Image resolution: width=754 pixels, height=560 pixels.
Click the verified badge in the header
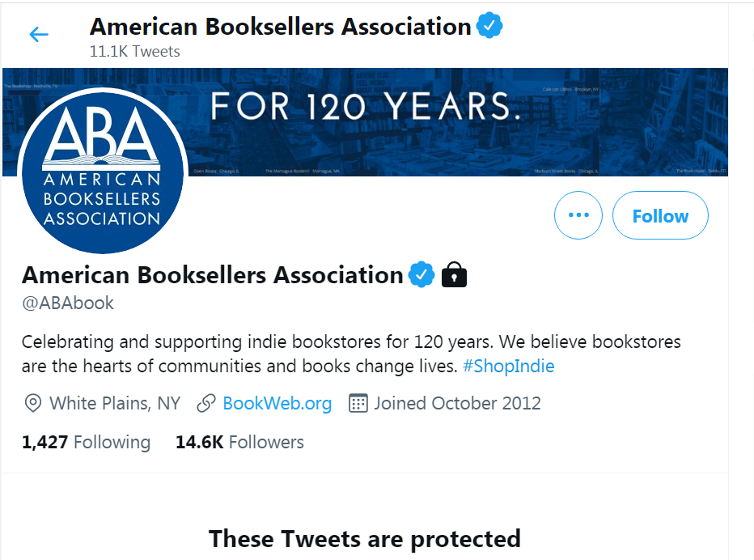point(489,27)
